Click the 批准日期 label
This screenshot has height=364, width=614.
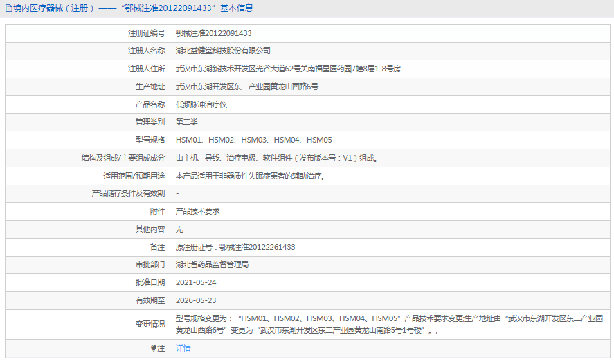pos(150,282)
